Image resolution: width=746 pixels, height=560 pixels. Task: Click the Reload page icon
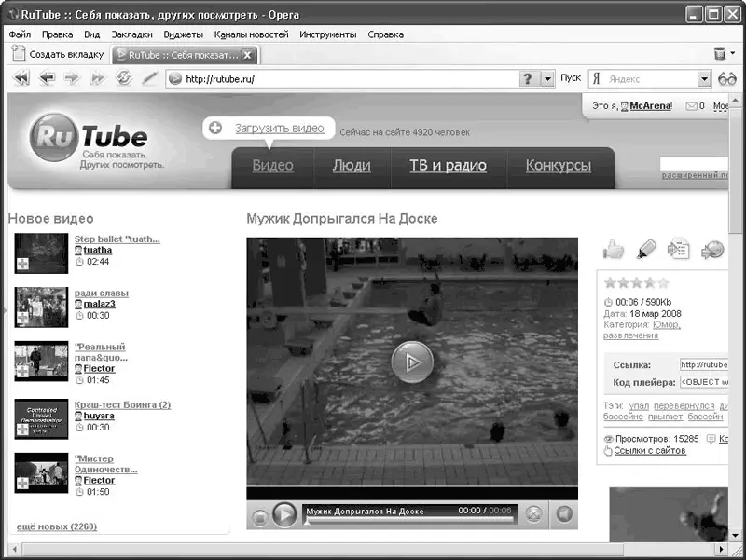tap(123, 79)
